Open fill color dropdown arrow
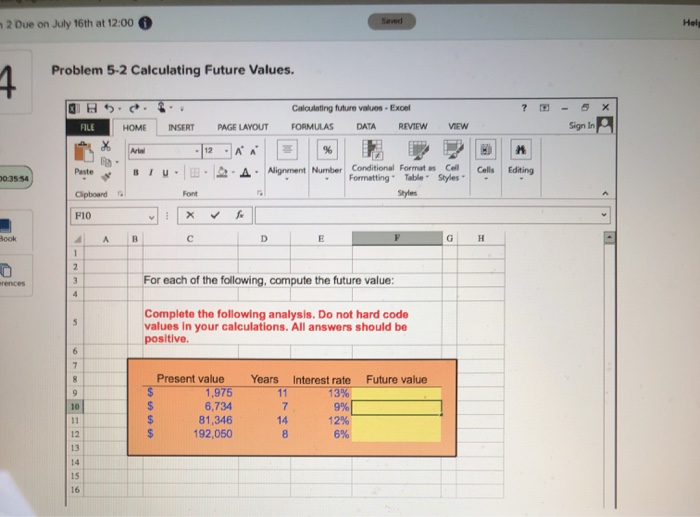Image resolution: width=700 pixels, height=517 pixels. click(x=233, y=172)
